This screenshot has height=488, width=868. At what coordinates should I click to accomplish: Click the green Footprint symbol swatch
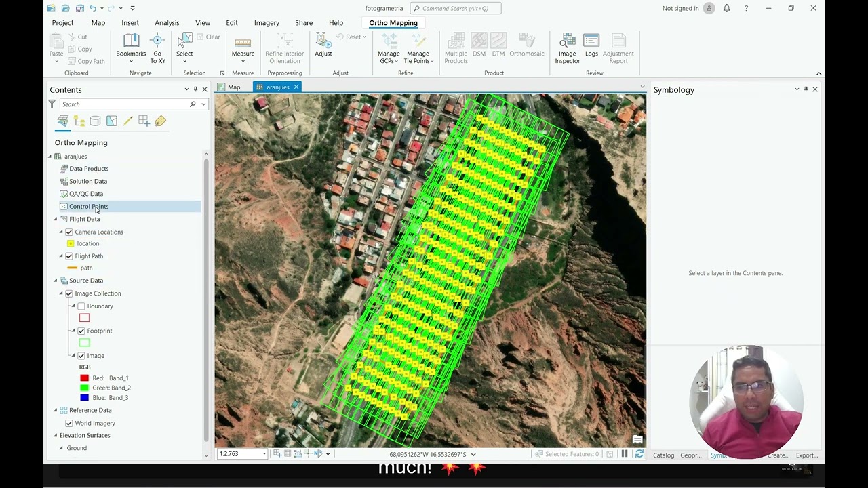click(x=84, y=342)
